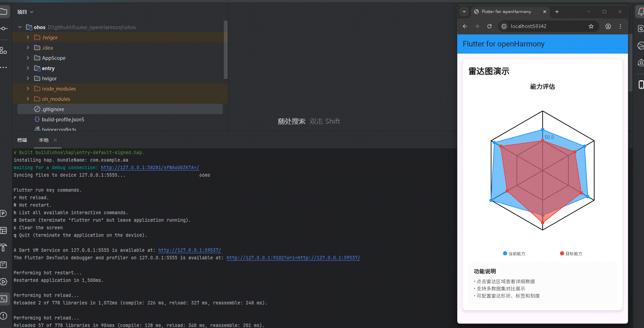
Task: Click the circled P icon in left sidebar
Action: tap(3, 214)
